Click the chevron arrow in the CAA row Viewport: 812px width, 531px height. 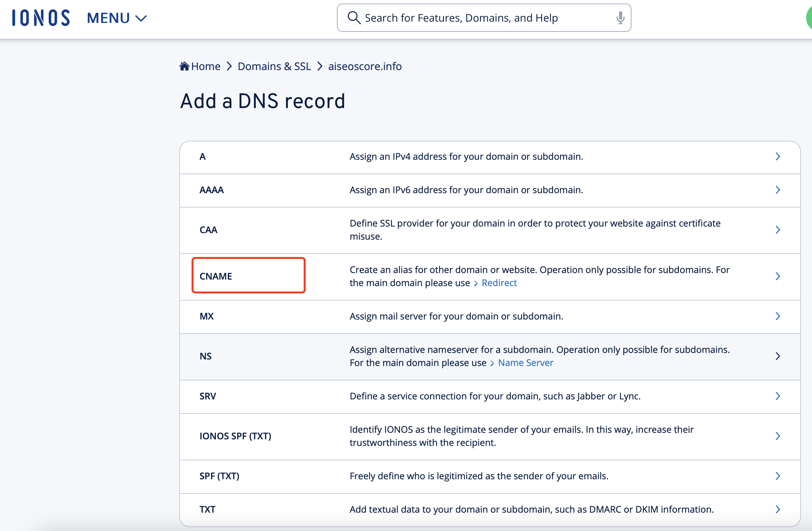778,230
